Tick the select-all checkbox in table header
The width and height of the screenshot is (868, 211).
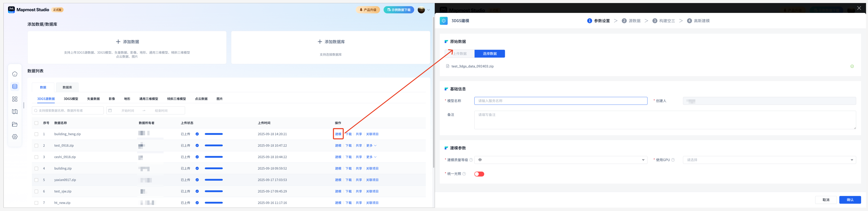36,123
